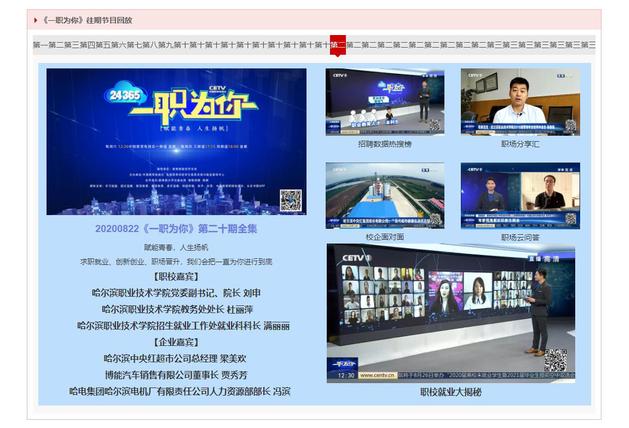629x428 pixels.
Task: Switch to episode tab 第七
Action: pyautogui.click(x=134, y=45)
